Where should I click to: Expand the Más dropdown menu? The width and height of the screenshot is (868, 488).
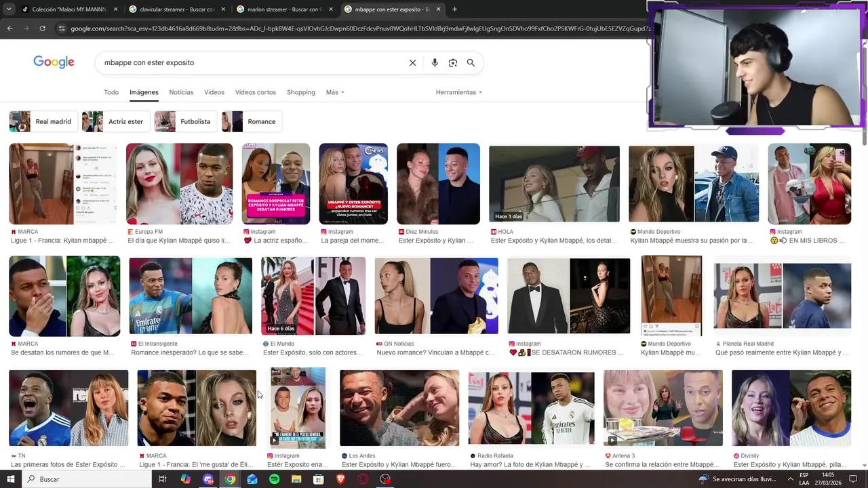point(335,92)
